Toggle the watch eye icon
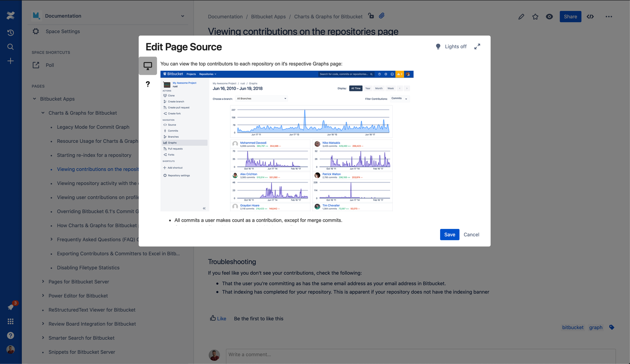 pyautogui.click(x=549, y=17)
